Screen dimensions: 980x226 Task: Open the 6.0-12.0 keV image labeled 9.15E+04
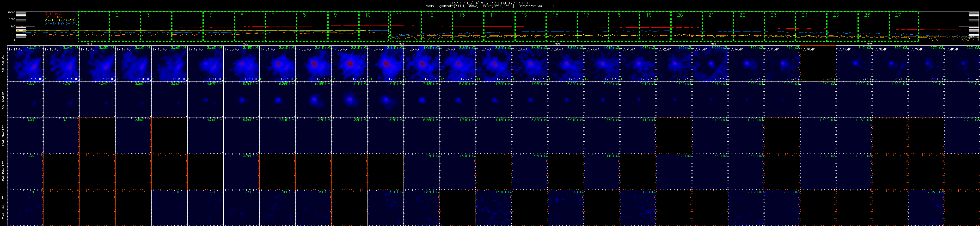click(x=313, y=100)
